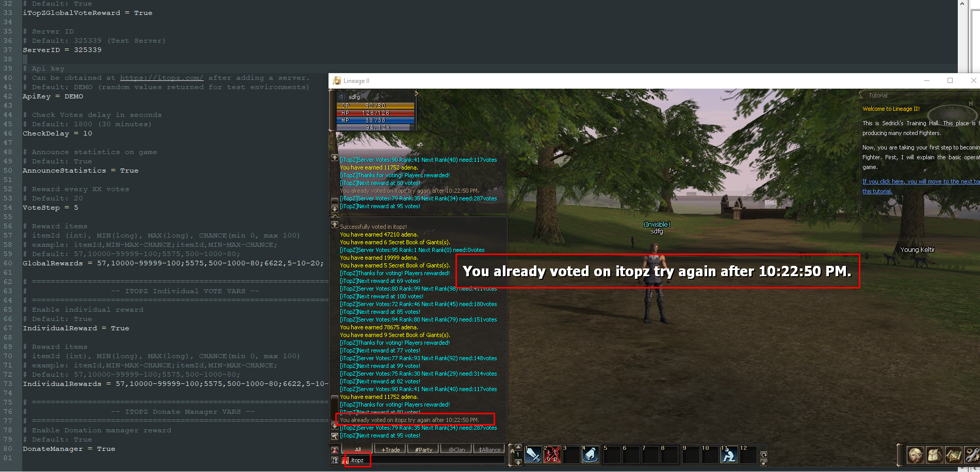Click the orange CP bar showing 50/50

[375, 106]
